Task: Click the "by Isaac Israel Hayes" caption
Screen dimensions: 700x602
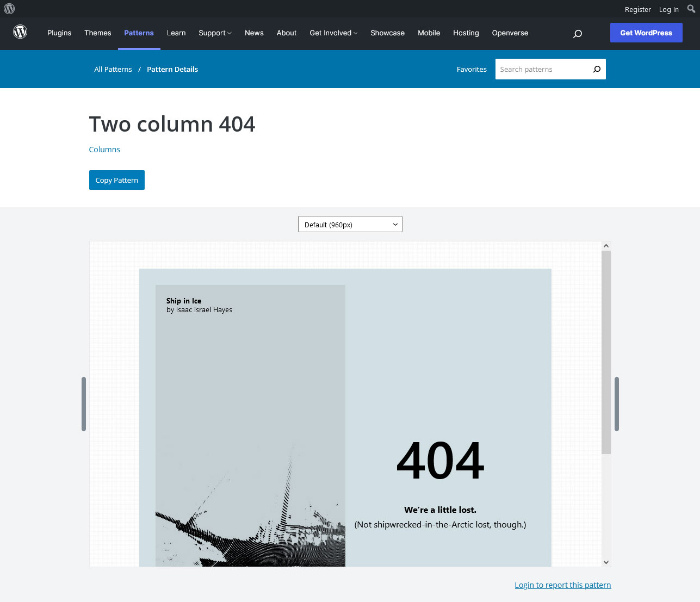Action: pos(199,310)
